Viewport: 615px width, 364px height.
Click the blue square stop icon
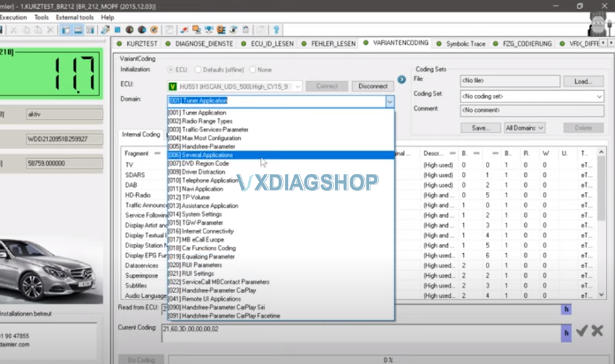117,30
